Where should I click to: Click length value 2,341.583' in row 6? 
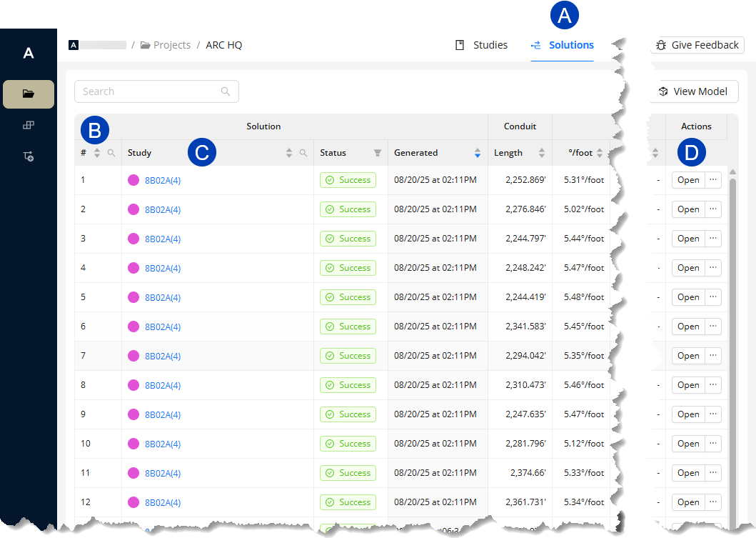point(525,327)
